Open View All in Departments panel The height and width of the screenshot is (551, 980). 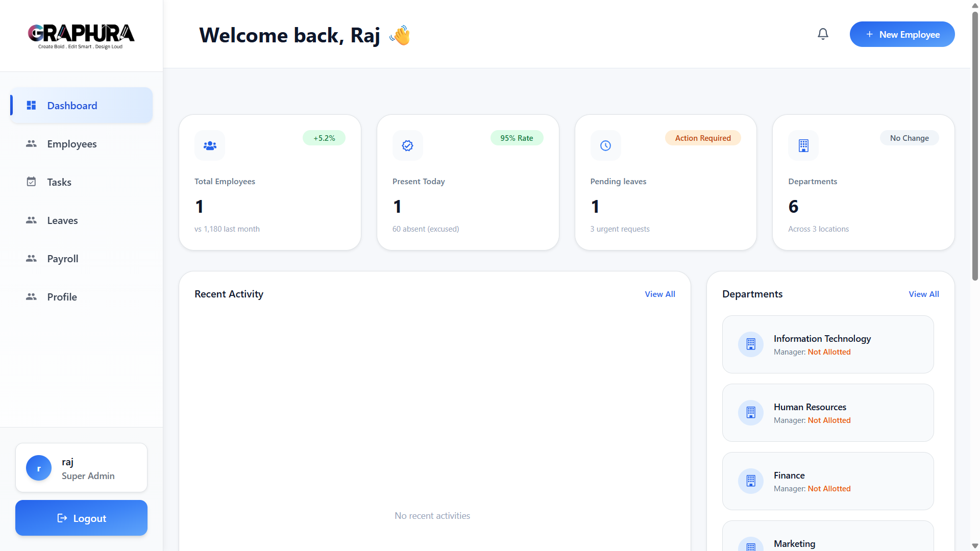point(923,294)
